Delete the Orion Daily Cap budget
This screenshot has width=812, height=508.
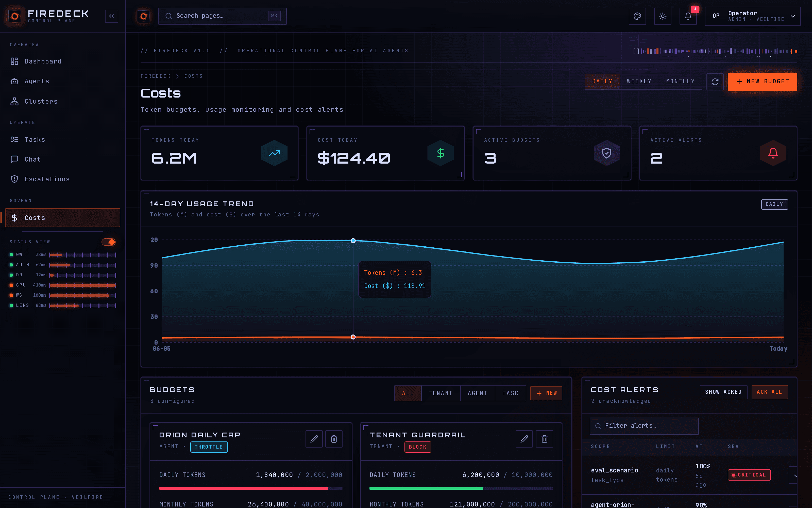click(334, 439)
